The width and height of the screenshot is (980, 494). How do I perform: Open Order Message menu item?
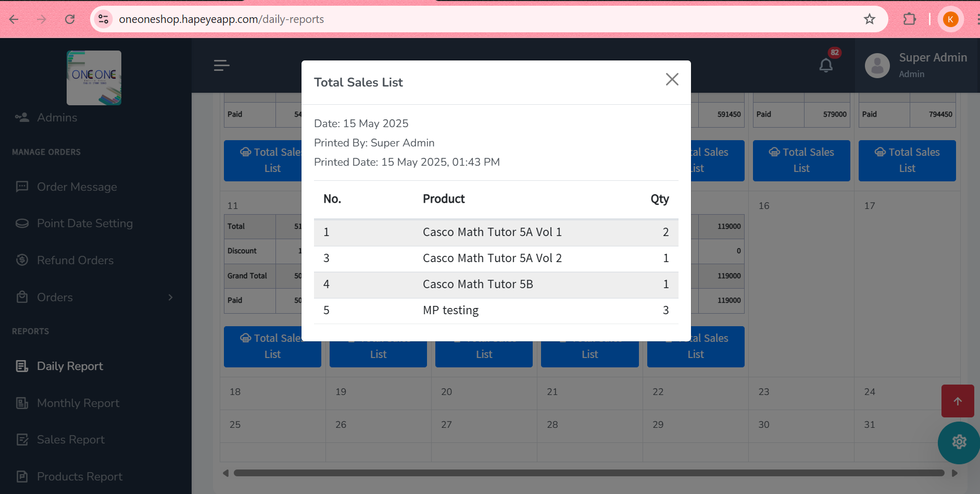(77, 187)
